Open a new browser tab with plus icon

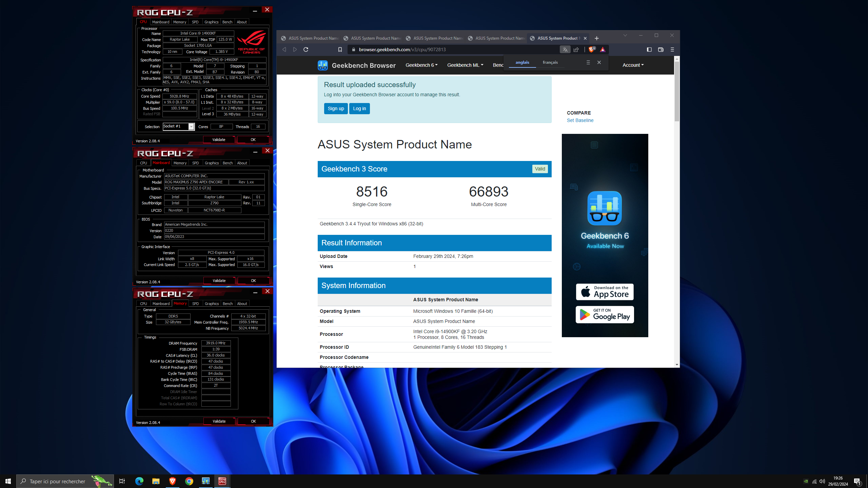(x=597, y=38)
